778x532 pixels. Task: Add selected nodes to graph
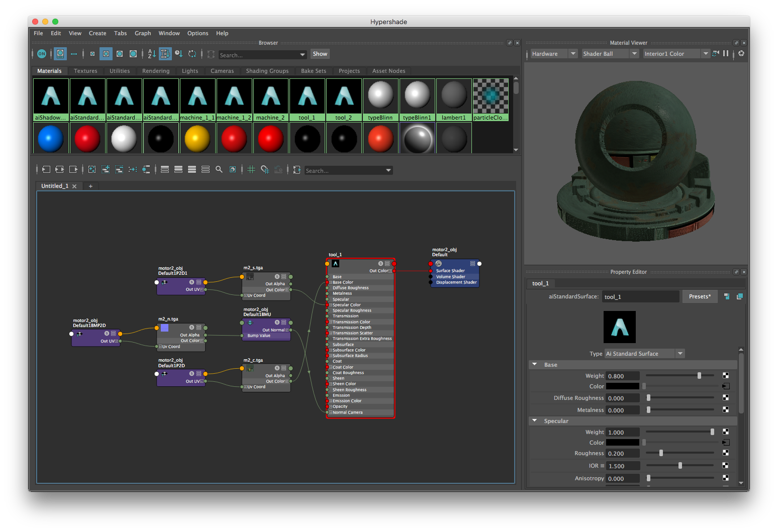[106, 169]
